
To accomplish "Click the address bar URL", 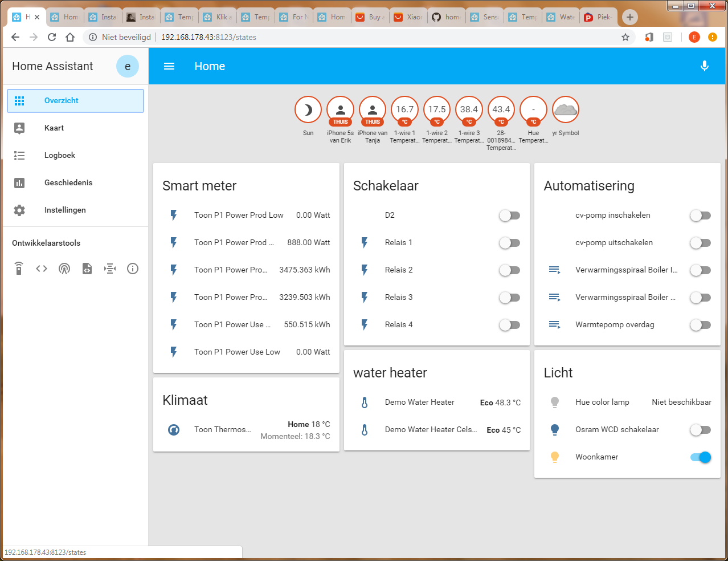I will (x=208, y=37).
